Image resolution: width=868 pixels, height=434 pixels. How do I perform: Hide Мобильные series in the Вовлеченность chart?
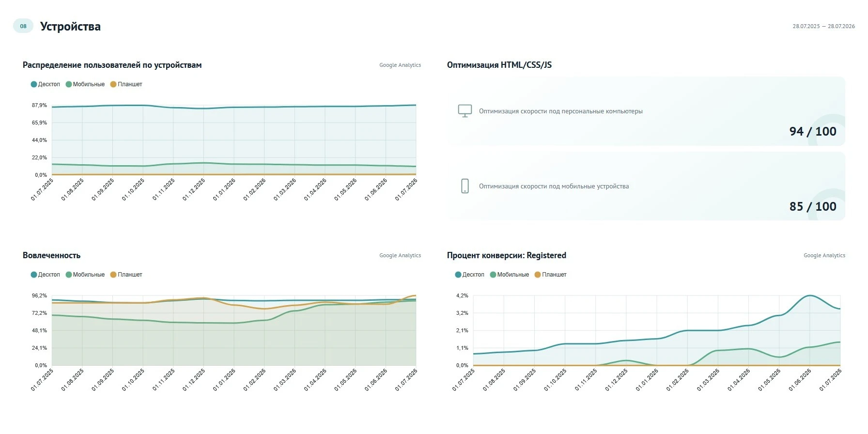coord(85,275)
